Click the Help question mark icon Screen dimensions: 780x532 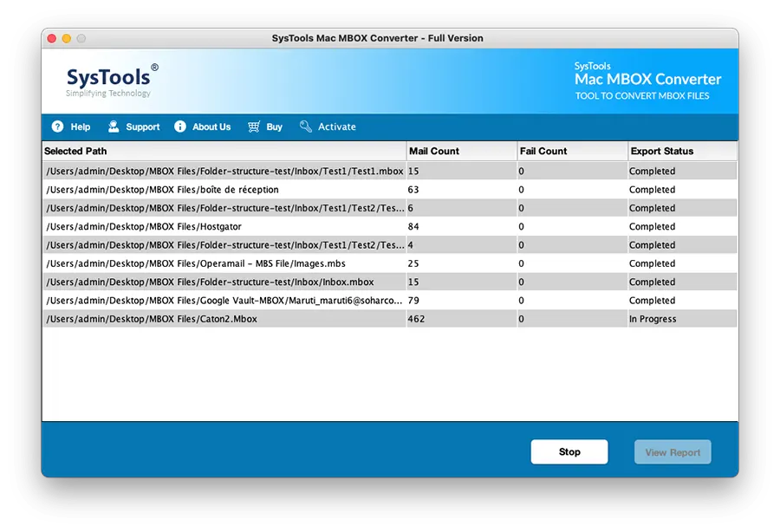point(58,127)
